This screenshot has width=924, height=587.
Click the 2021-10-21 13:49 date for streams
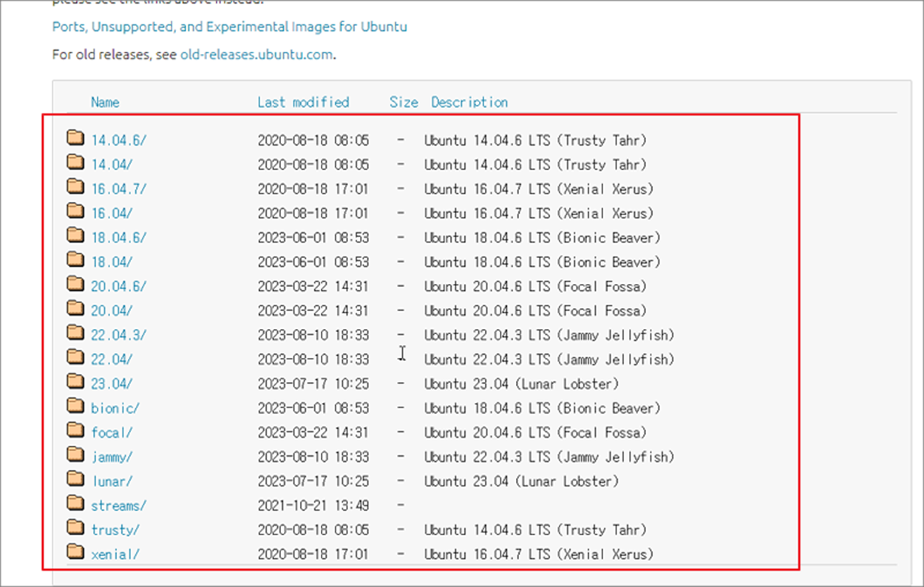click(313, 506)
